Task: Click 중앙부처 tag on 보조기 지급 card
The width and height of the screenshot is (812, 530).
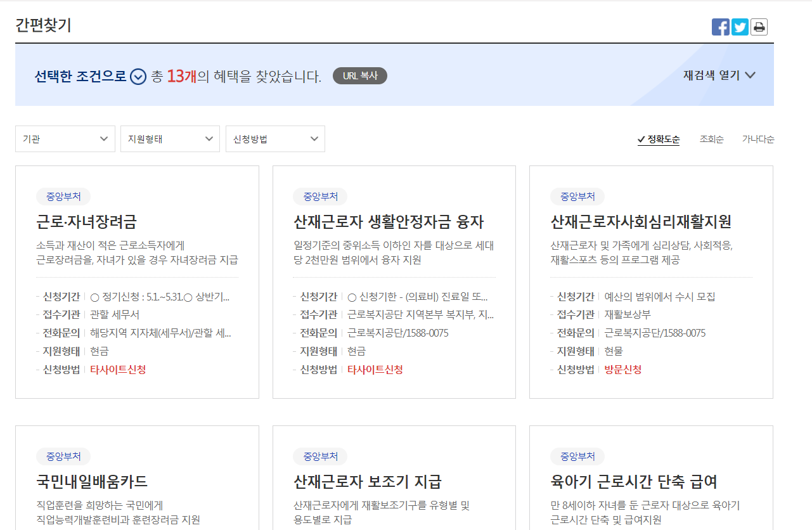Action: pos(320,456)
